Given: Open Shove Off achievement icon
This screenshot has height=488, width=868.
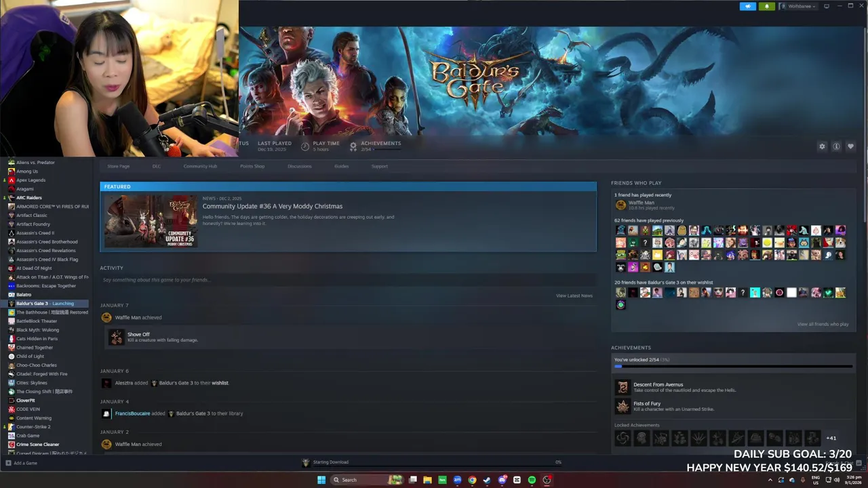Looking at the screenshot, I should (117, 337).
